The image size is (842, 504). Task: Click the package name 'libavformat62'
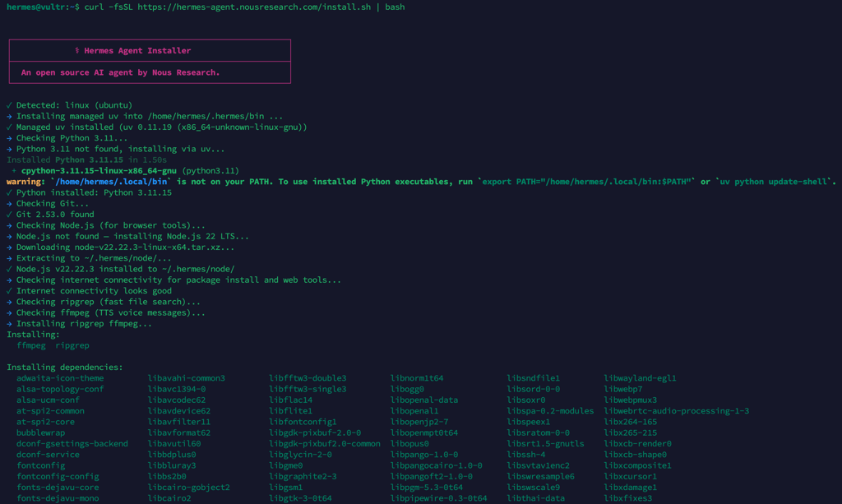coord(178,432)
